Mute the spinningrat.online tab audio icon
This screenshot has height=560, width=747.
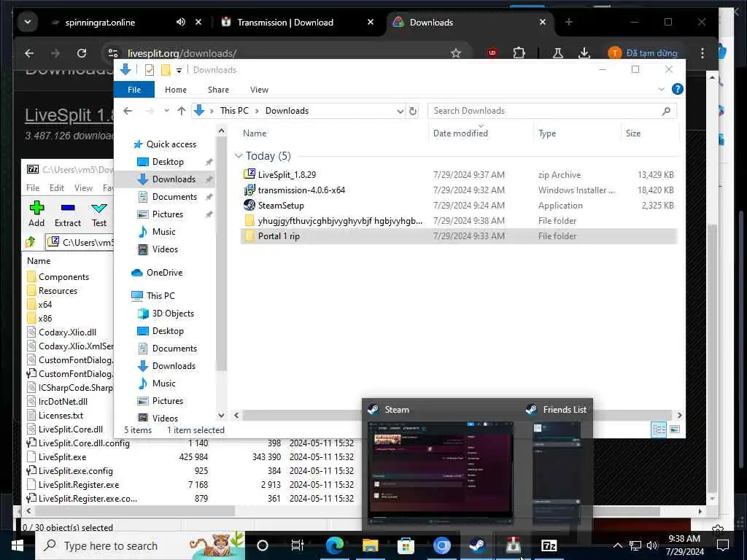[x=181, y=23]
